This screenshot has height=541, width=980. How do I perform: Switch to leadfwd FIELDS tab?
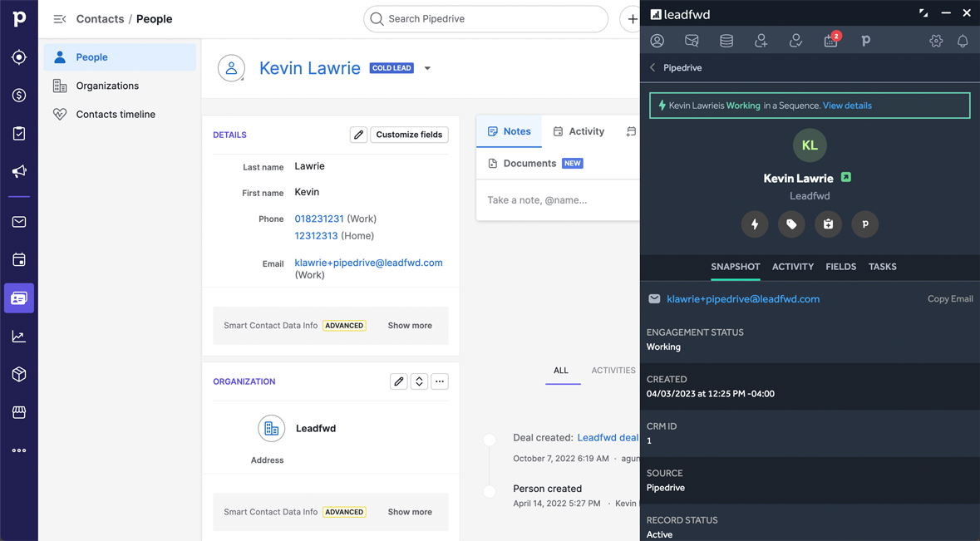click(x=840, y=267)
